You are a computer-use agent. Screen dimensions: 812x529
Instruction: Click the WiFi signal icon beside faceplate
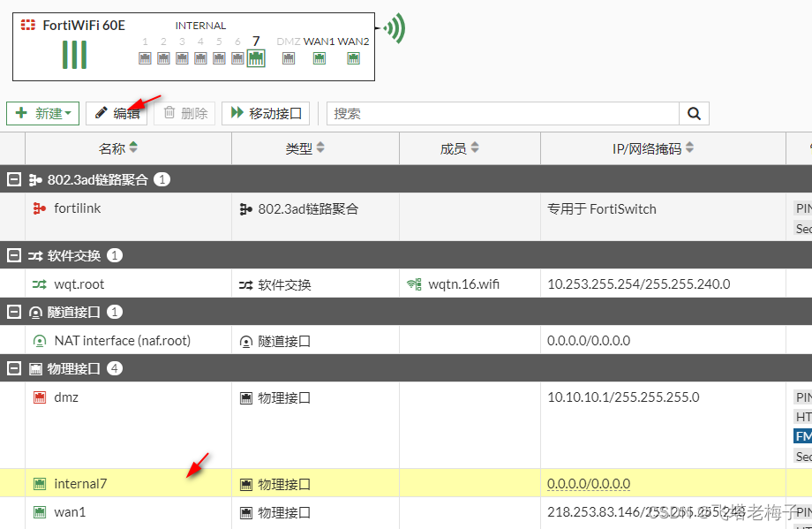[x=395, y=28]
